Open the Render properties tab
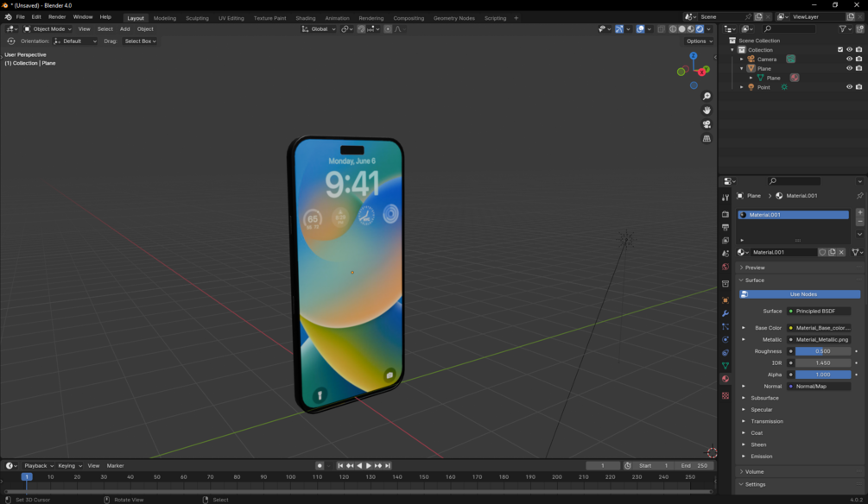The height and width of the screenshot is (504, 868). coord(725,214)
